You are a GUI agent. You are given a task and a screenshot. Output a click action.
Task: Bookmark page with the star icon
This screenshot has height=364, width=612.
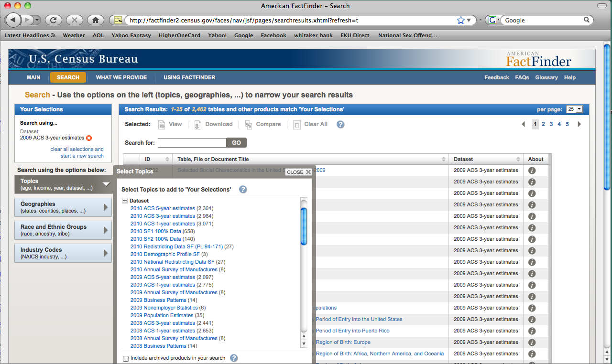click(x=460, y=20)
